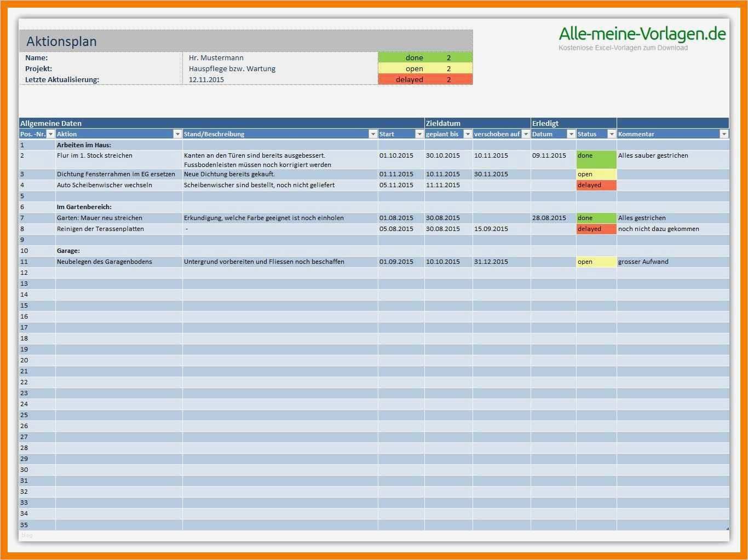Image resolution: width=748 pixels, height=560 pixels.
Task: Open the geplant bis filter dropdown
Action: tap(468, 134)
